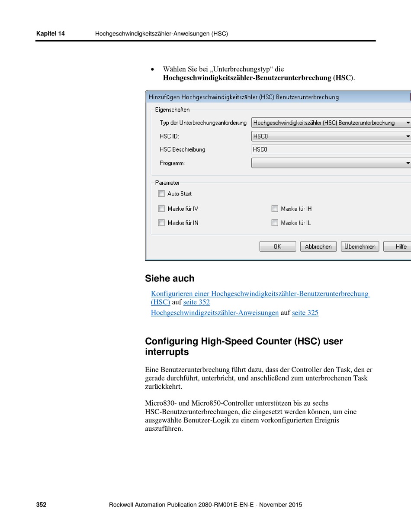
Task: Click the Typ der Unterbrechungsanforderung label
Action: click(203, 123)
